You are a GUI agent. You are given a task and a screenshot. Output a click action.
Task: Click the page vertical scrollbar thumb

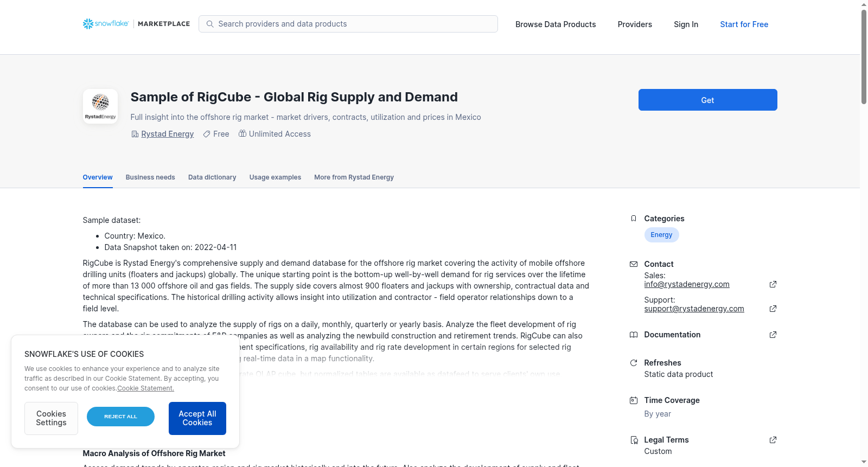coord(864,56)
